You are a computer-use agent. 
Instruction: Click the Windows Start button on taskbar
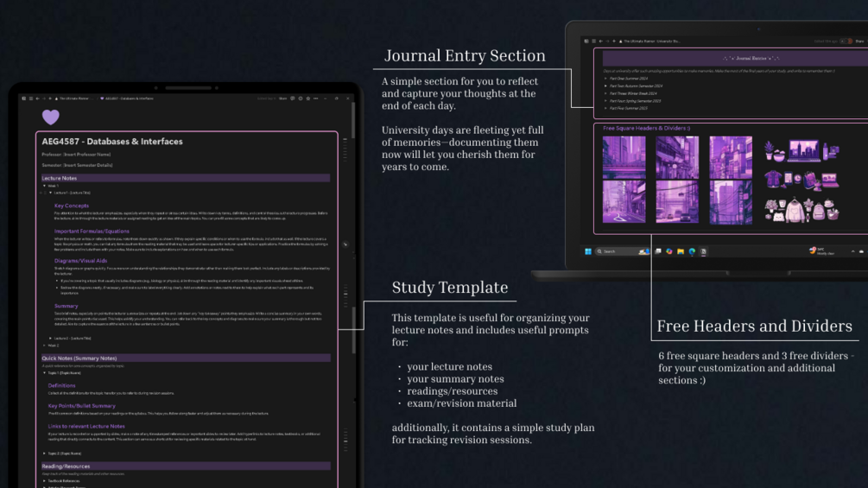click(x=588, y=251)
